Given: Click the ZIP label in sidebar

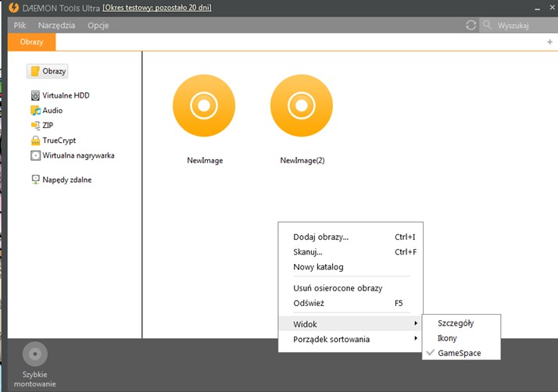Looking at the screenshot, I should pos(48,125).
